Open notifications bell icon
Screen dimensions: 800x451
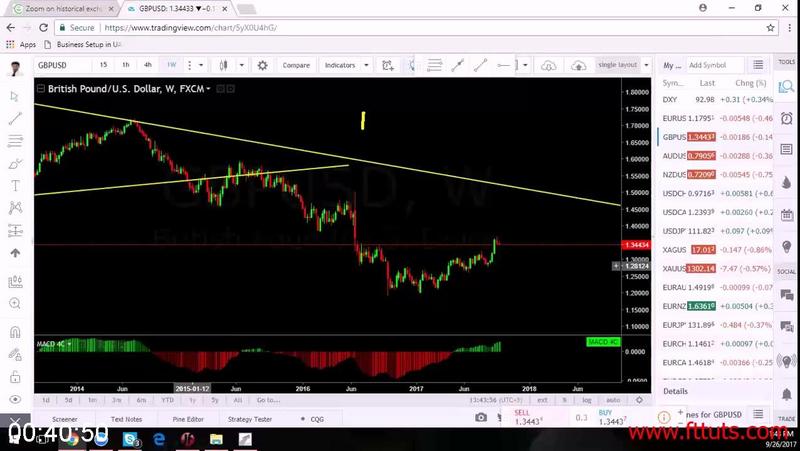(x=786, y=394)
